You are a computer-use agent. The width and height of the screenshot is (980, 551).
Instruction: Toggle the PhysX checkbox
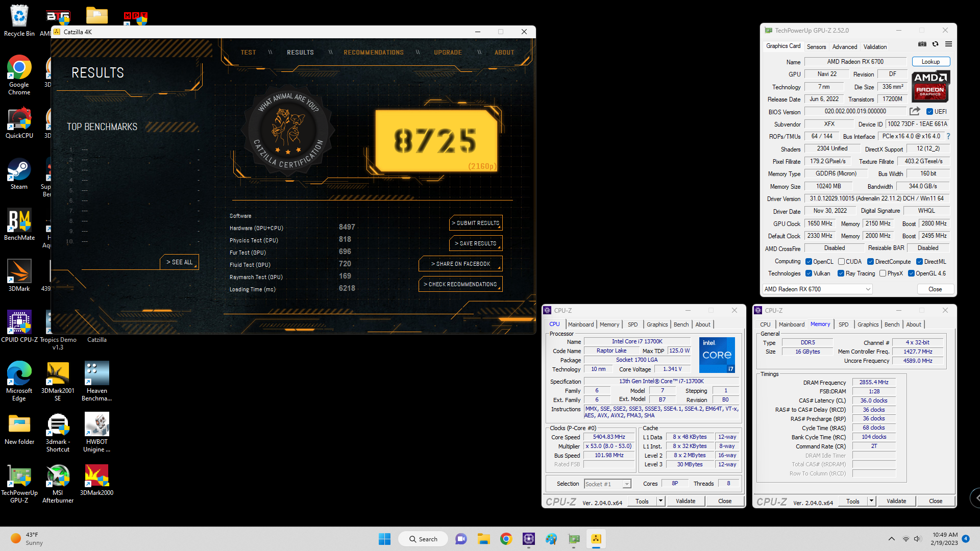pos(883,273)
